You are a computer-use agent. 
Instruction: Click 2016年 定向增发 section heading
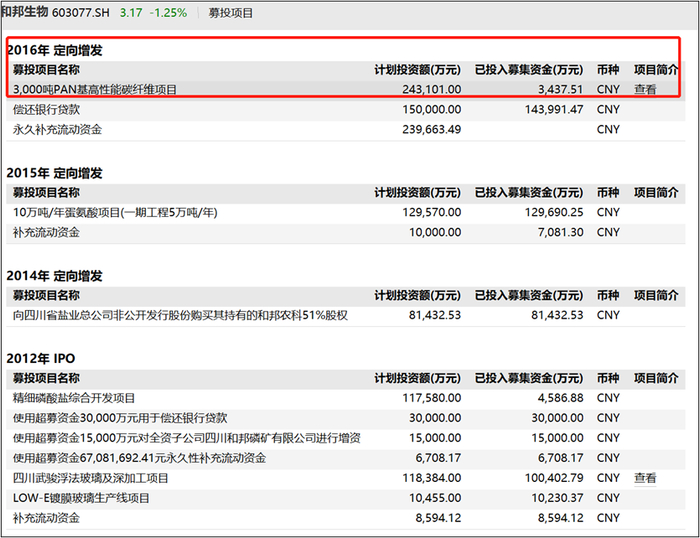point(54,50)
